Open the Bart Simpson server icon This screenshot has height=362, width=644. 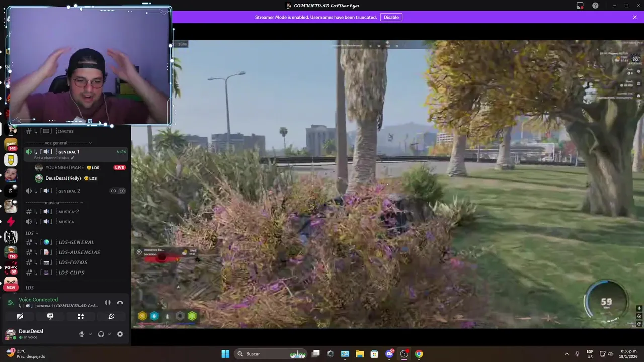(11, 160)
